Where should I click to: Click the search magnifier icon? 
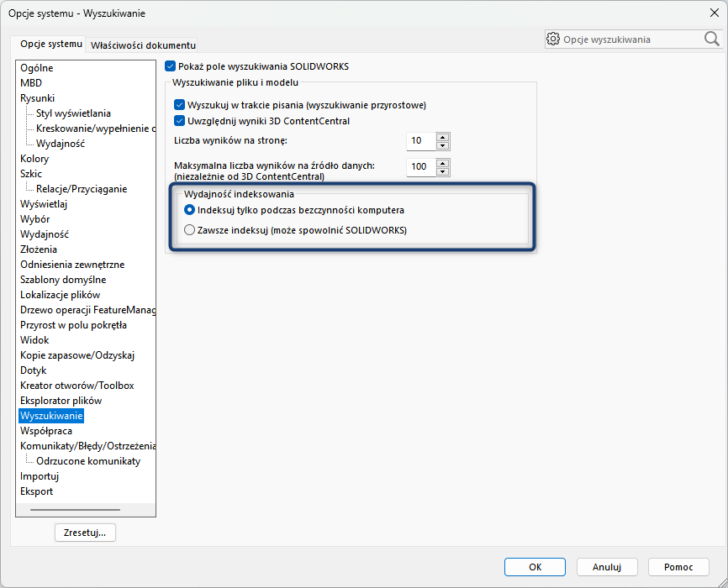coord(711,39)
